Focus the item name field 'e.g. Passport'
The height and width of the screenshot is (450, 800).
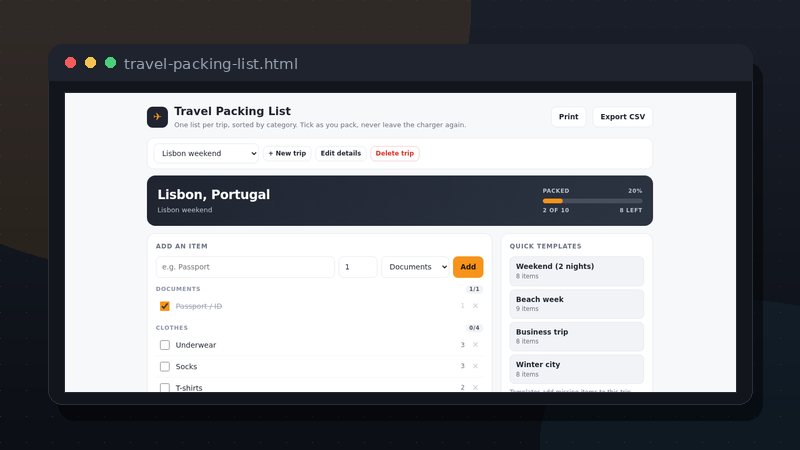[245, 267]
